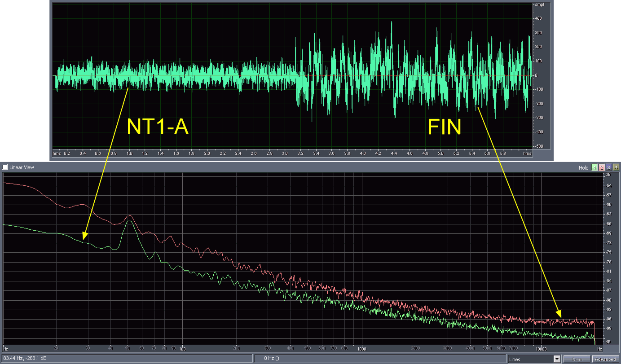Enable the Linear View checkbox
621x364 pixels.
[5, 167]
